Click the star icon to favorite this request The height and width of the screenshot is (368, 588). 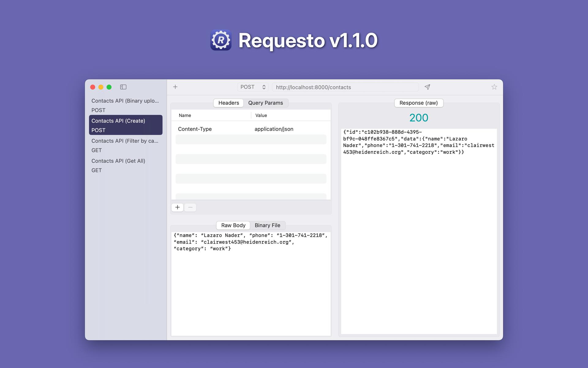(x=494, y=87)
